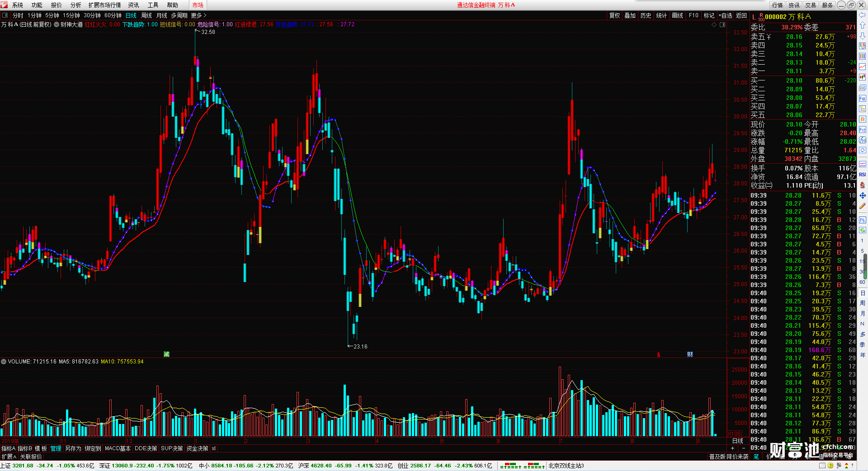
Task: Expand the 更多 periods dropdown
Action: click(198, 15)
